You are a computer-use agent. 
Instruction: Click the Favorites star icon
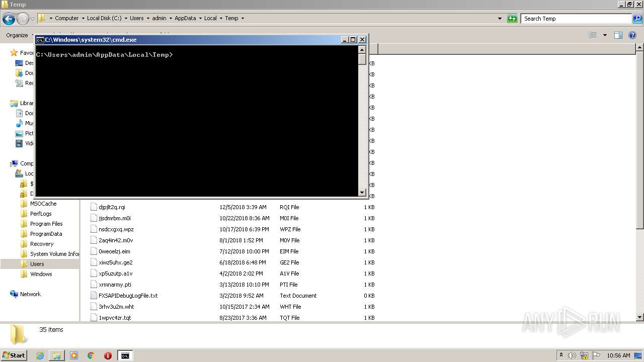point(14,53)
